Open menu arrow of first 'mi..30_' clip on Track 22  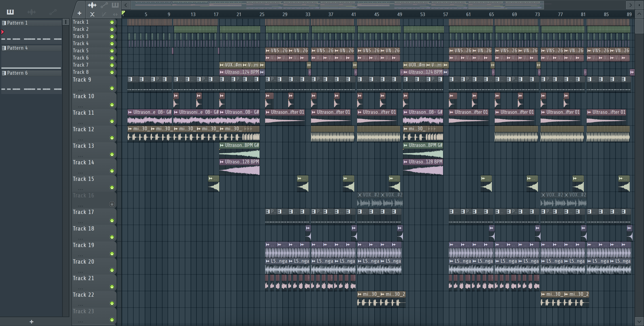click(x=360, y=294)
